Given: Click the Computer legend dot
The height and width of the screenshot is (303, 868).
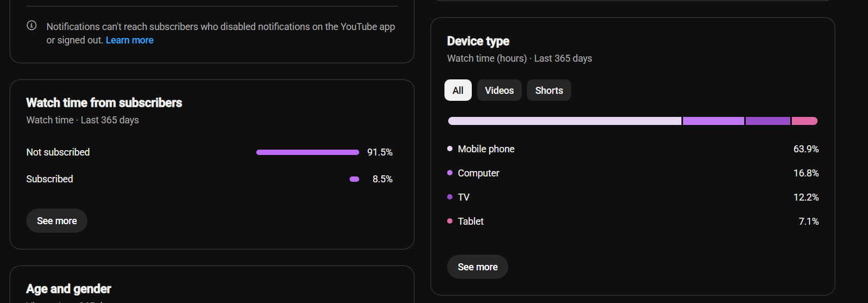Looking at the screenshot, I should 450,173.
